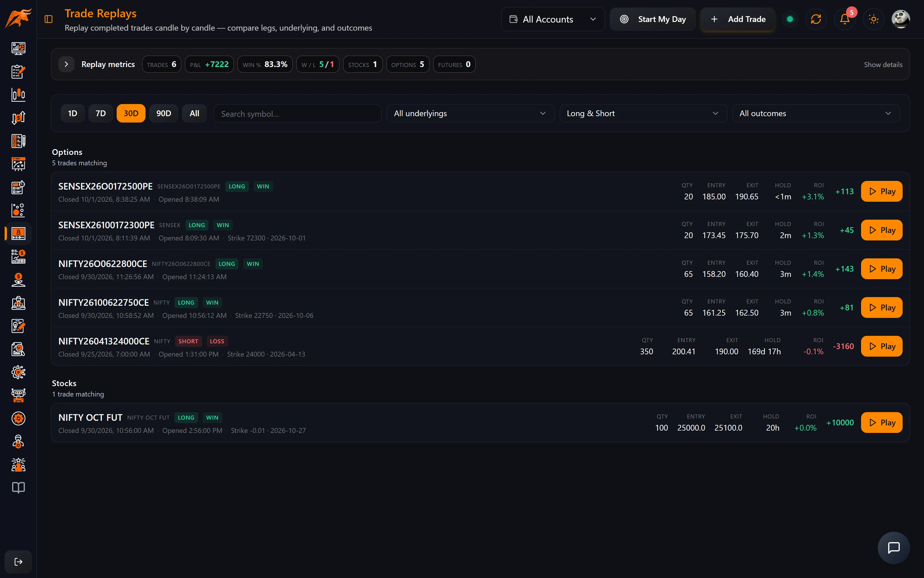This screenshot has height=578, width=924.
Task: Click the Add Trade button
Action: pyautogui.click(x=738, y=19)
